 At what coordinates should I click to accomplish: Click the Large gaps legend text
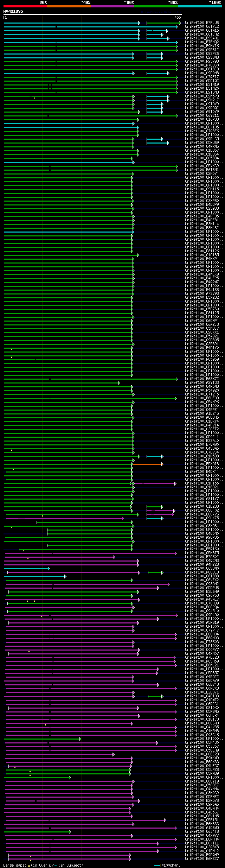[x=43, y=865]
